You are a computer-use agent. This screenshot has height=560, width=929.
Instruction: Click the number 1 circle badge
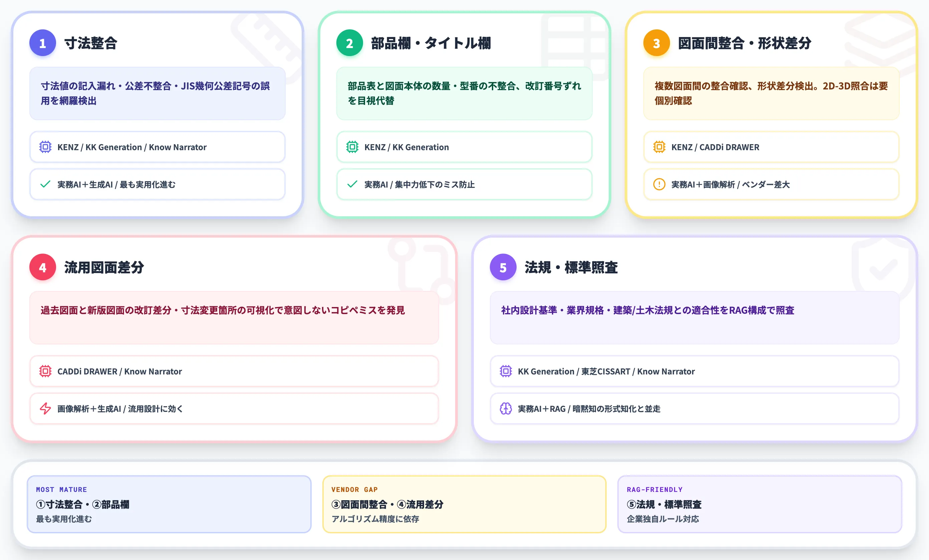click(x=43, y=43)
